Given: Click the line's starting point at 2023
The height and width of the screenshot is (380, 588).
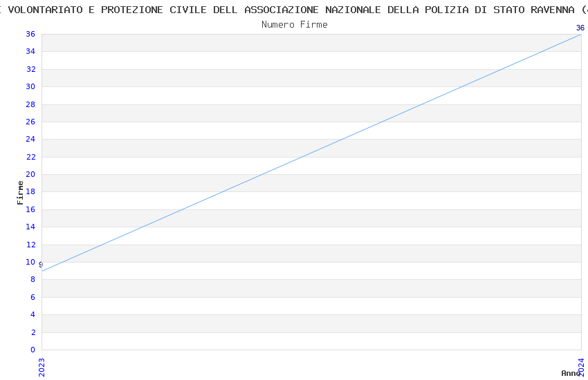Looking at the screenshot, I should tap(42, 271).
